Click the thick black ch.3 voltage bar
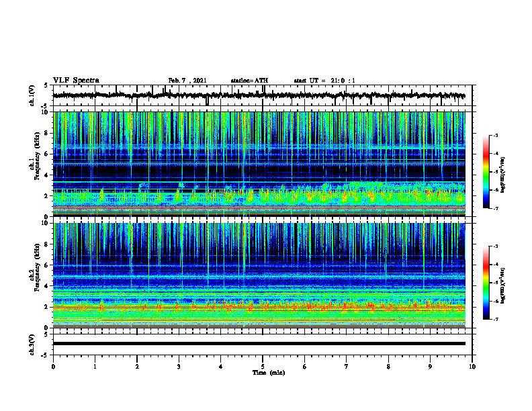This screenshot has height=411, width=532. coord(259,344)
